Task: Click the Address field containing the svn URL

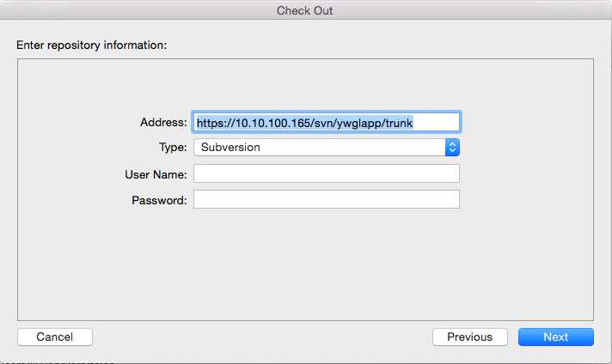Action: coord(327,123)
